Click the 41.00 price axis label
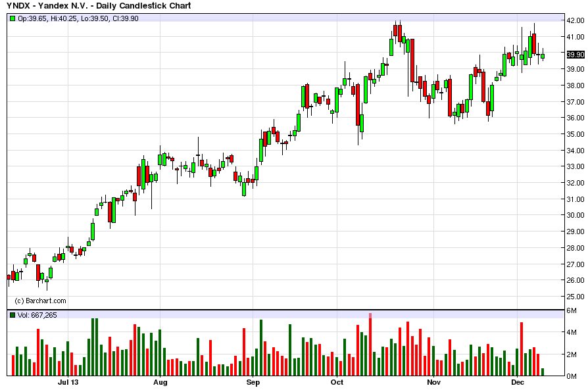588x390 pixels. (576, 37)
